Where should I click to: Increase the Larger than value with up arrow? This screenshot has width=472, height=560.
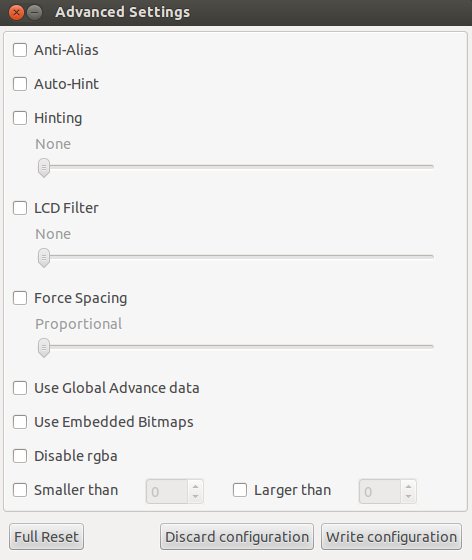408,486
